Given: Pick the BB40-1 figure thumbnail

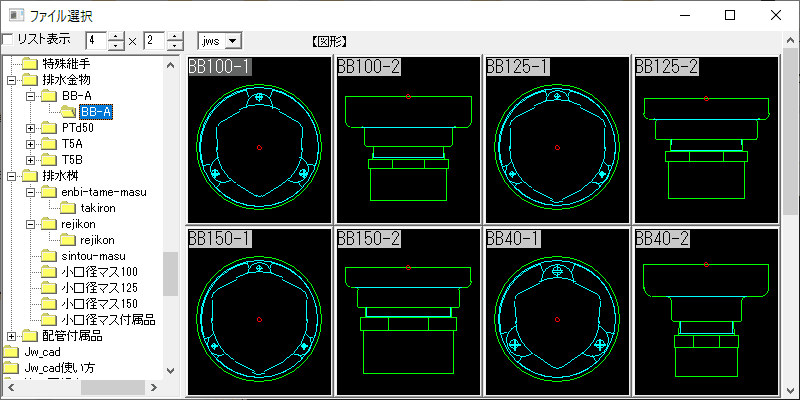Looking at the screenshot, I should [x=557, y=312].
